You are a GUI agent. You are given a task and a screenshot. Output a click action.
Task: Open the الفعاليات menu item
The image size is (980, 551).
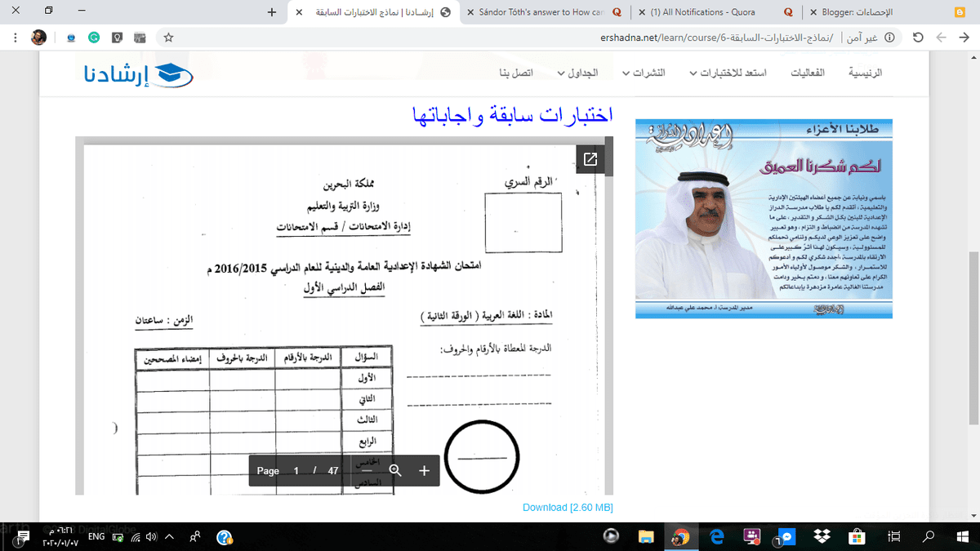tap(808, 73)
